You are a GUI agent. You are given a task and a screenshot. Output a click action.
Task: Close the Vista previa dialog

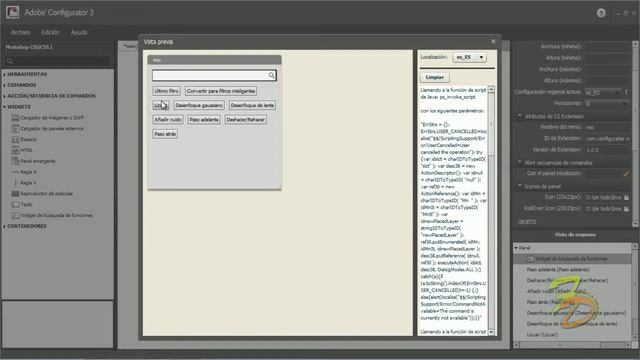(x=493, y=42)
